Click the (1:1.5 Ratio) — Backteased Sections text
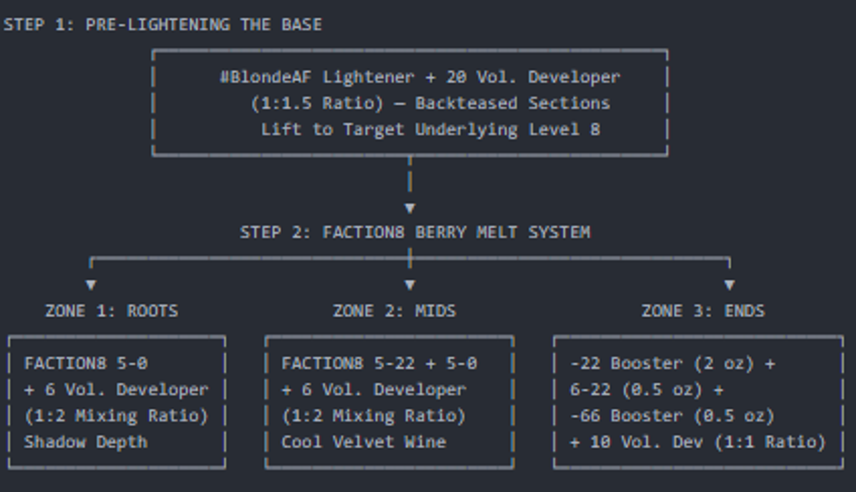Image resolution: width=856 pixels, height=492 pixels. (430, 103)
